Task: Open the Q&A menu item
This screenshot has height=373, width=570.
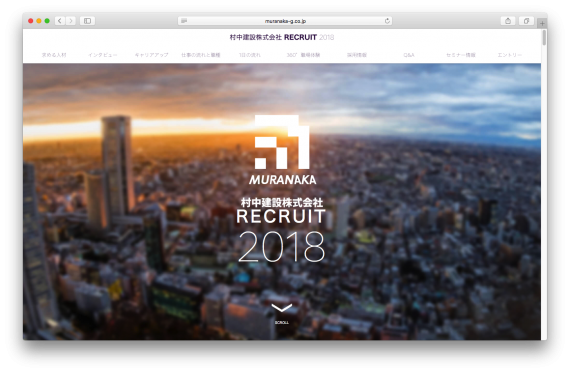Action: (x=409, y=55)
